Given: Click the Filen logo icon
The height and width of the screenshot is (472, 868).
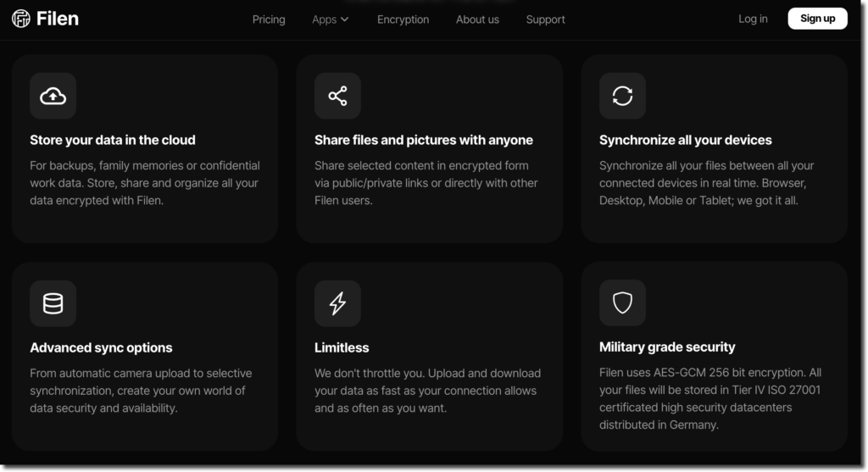Looking at the screenshot, I should [21, 19].
